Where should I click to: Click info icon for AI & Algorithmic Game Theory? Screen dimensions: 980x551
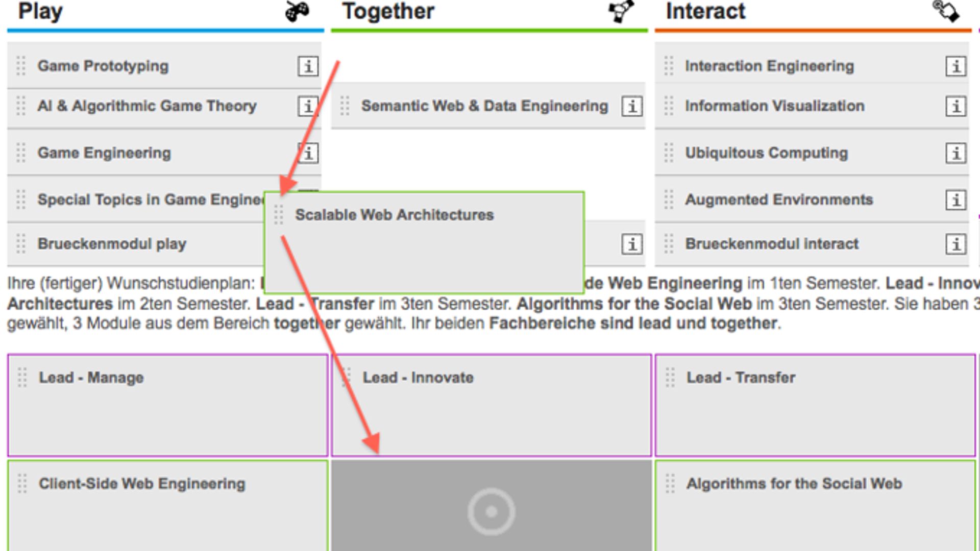pos(308,106)
